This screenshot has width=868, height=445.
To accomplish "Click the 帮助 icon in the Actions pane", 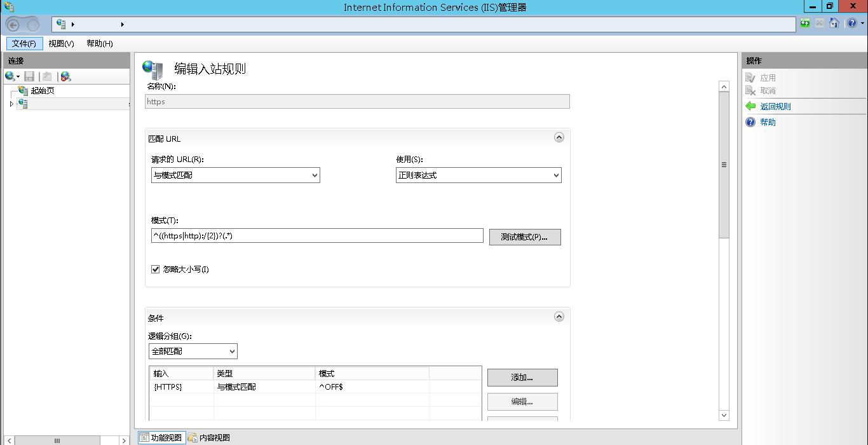I will point(750,122).
